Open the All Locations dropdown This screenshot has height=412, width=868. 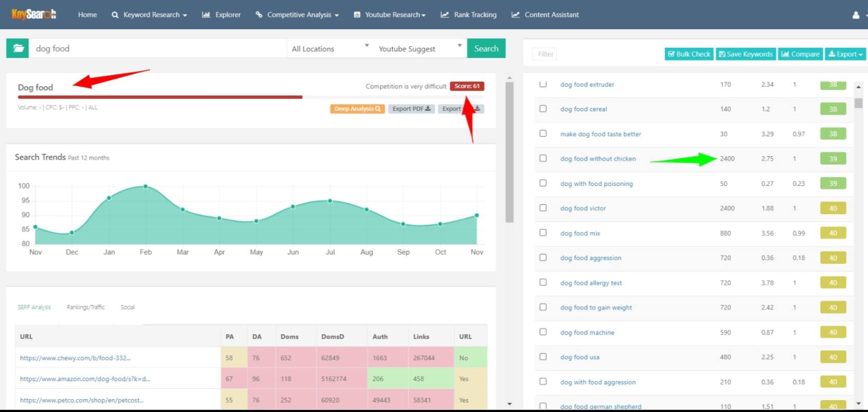(330, 49)
